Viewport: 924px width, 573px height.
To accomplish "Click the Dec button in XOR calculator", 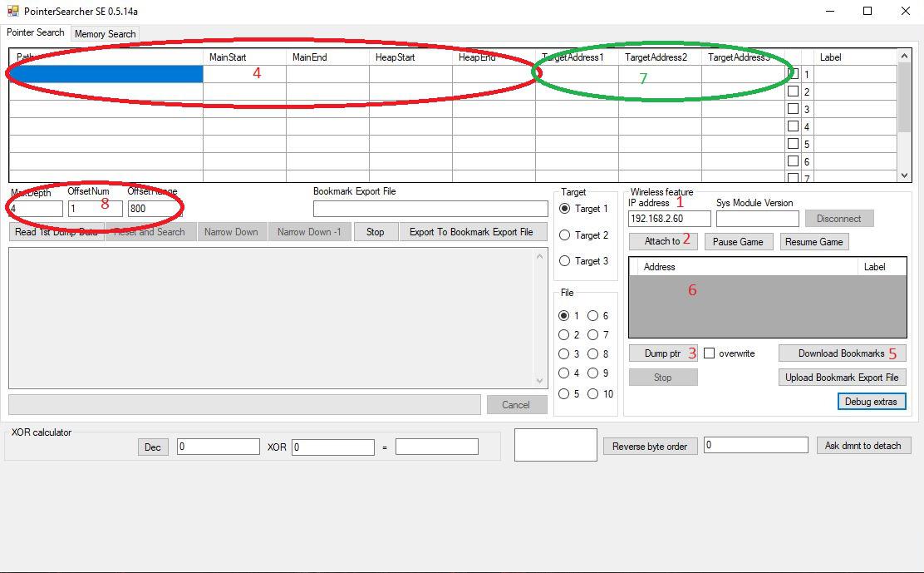I will (x=152, y=447).
